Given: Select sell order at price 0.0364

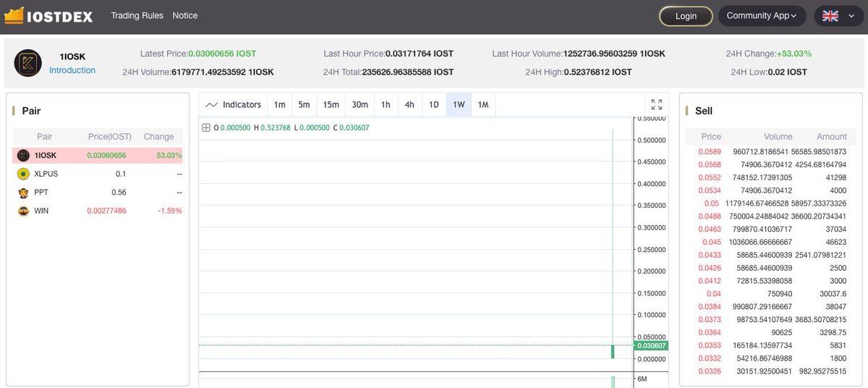Looking at the screenshot, I should point(771,332).
